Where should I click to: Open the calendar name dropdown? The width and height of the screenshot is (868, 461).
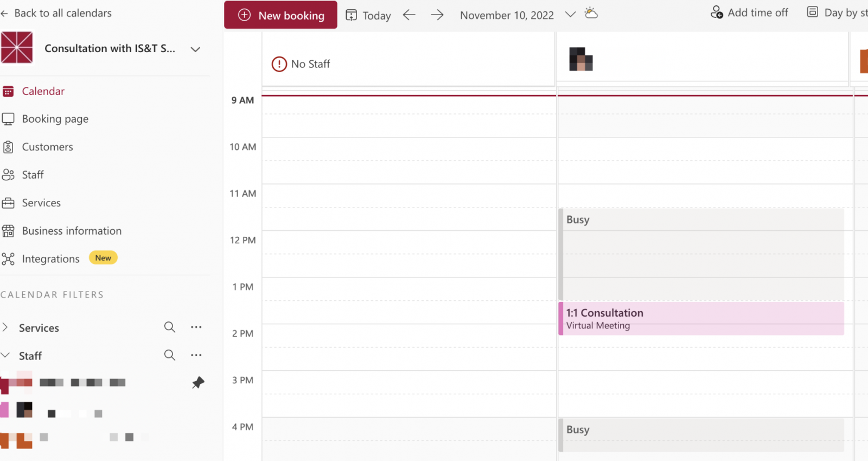click(195, 49)
